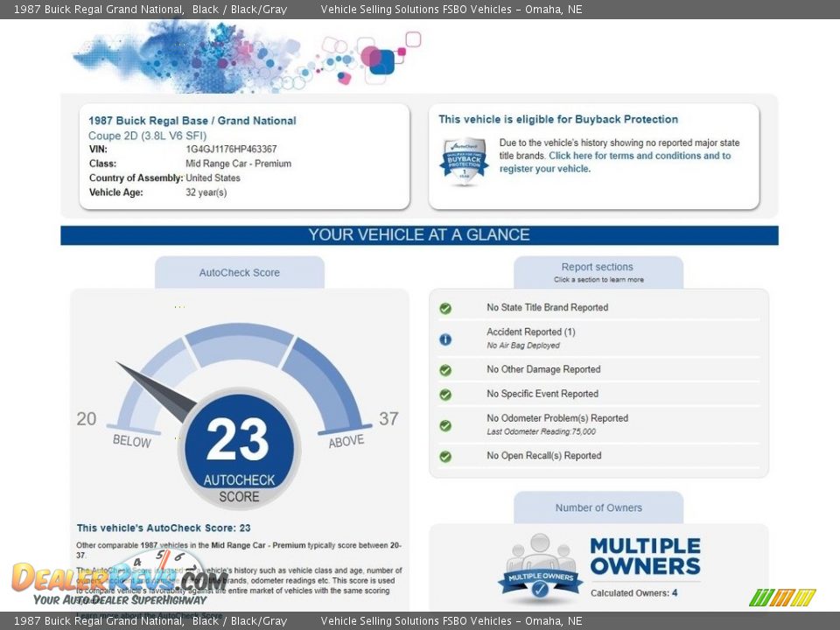
Task: Open the AutoCheck Score tab
Action: tap(240, 273)
